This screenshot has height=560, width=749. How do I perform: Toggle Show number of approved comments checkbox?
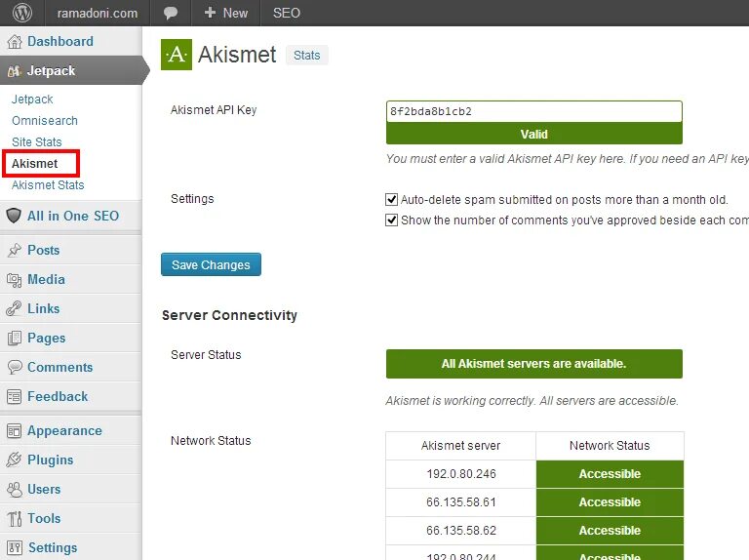pyautogui.click(x=391, y=220)
